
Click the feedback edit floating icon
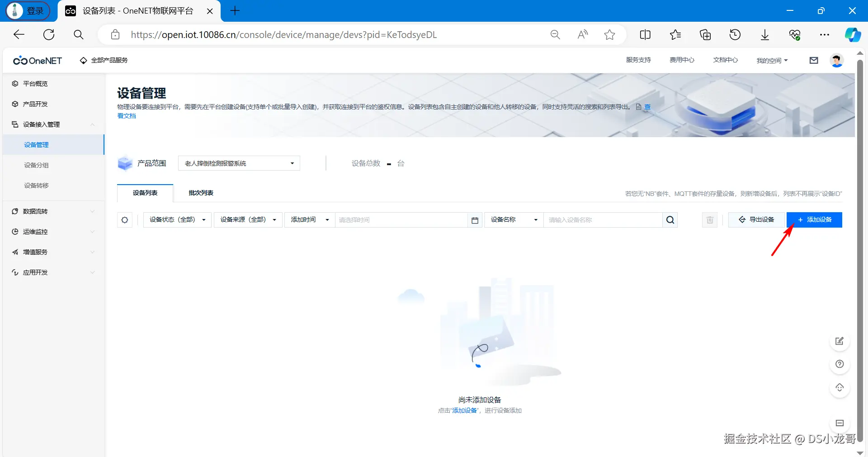click(840, 341)
